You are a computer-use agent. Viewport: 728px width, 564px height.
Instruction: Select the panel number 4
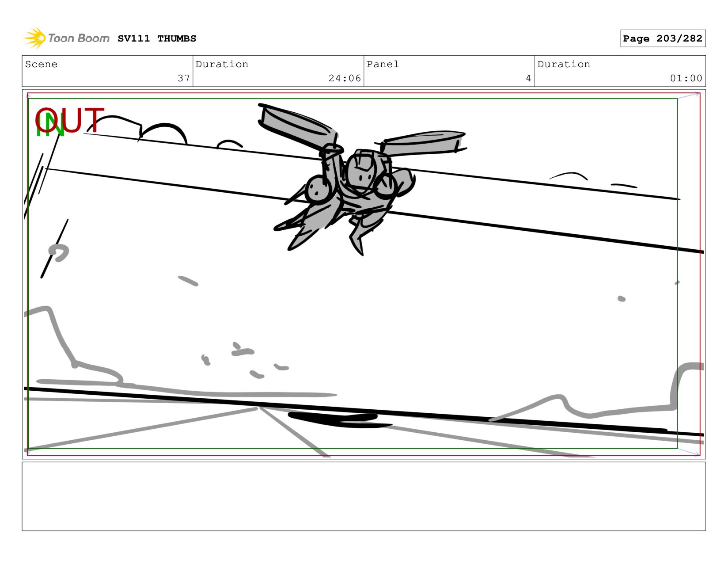[528, 78]
